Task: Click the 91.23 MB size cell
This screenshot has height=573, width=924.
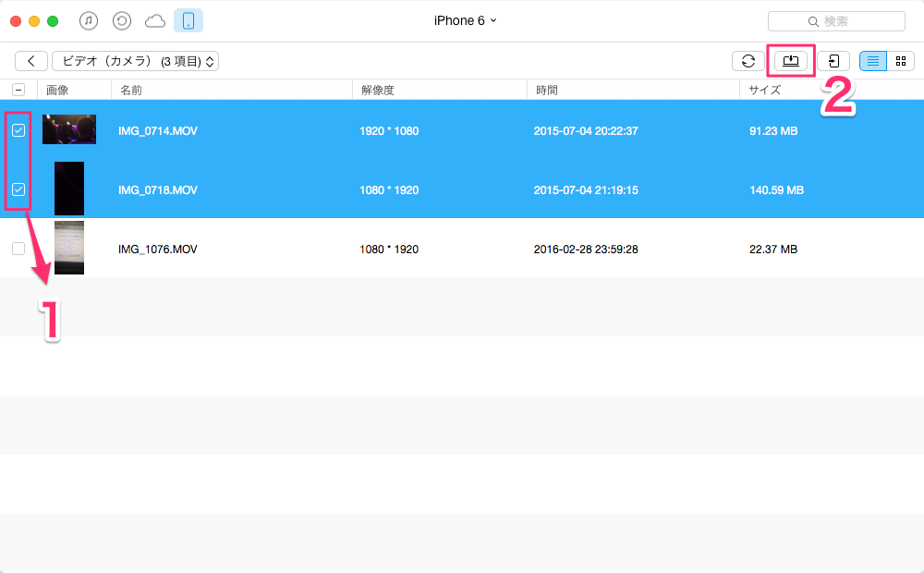Action: tap(773, 131)
